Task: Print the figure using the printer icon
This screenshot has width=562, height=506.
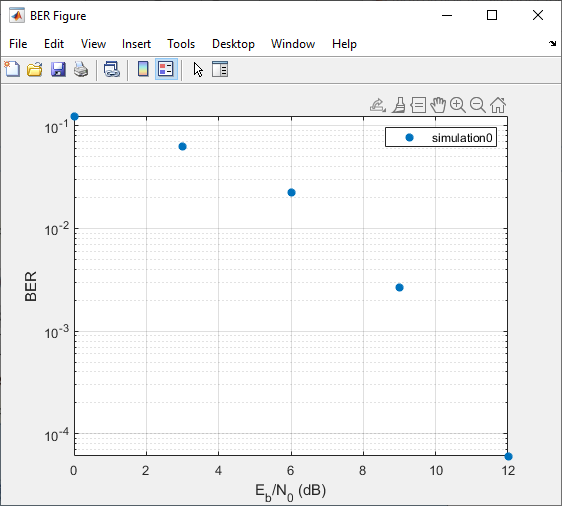Action: click(x=81, y=69)
